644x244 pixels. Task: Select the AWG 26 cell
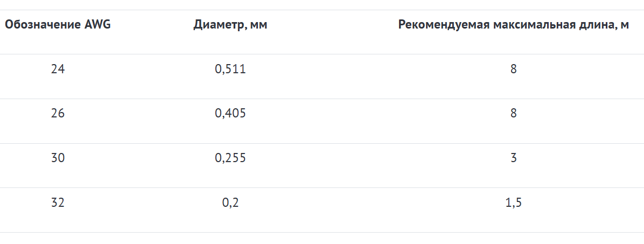(58, 113)
